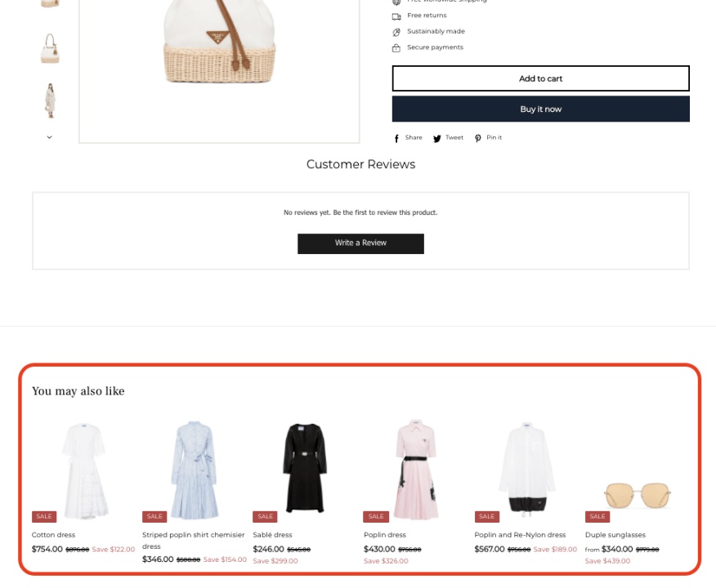Click SALE badge on Cotton dress
Screen dimensions: 716x588
click(44, 516)
